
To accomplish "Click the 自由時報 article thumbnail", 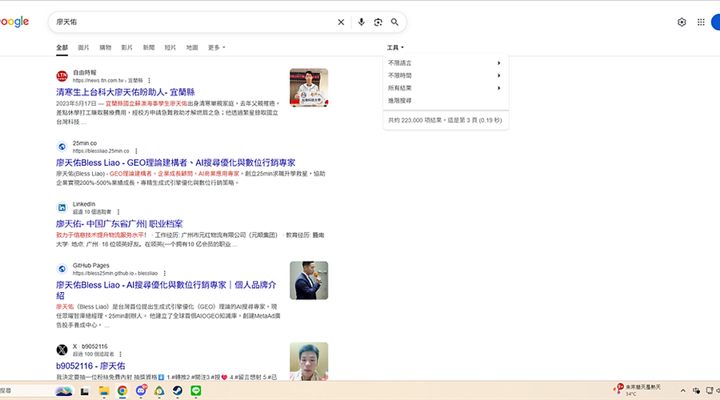I will (x=309, y=87).
